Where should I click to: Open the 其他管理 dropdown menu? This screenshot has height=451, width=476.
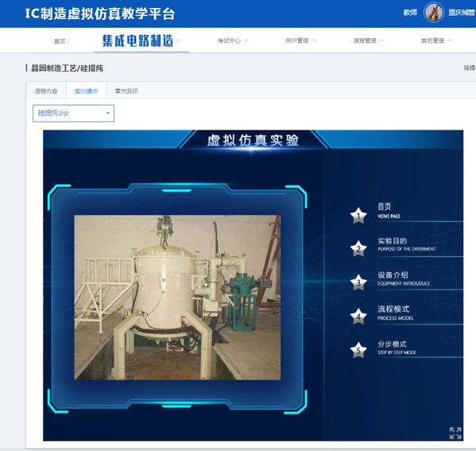436,41
